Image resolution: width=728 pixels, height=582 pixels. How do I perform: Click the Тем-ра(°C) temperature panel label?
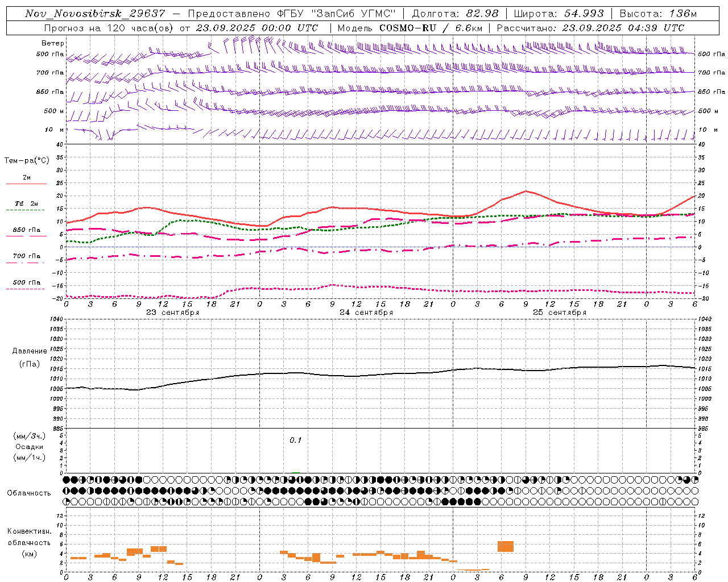(x=27, y=161)
